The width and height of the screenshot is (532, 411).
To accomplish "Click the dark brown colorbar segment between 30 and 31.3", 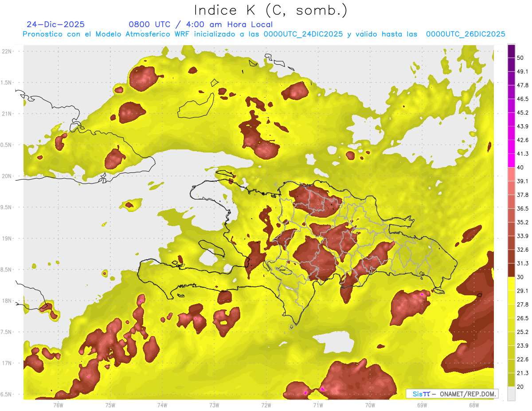I will [x=511, y=270].
